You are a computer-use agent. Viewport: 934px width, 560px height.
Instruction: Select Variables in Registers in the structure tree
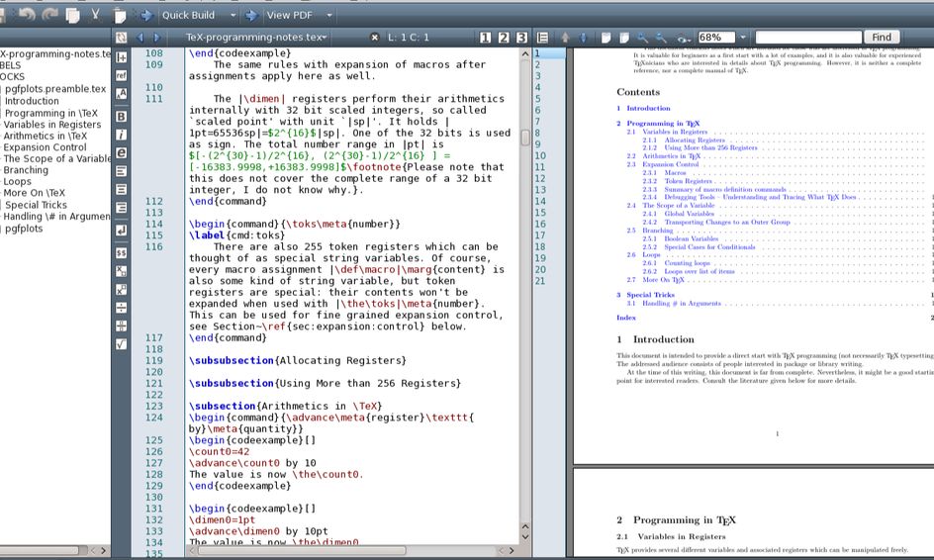tap(52, 125)
